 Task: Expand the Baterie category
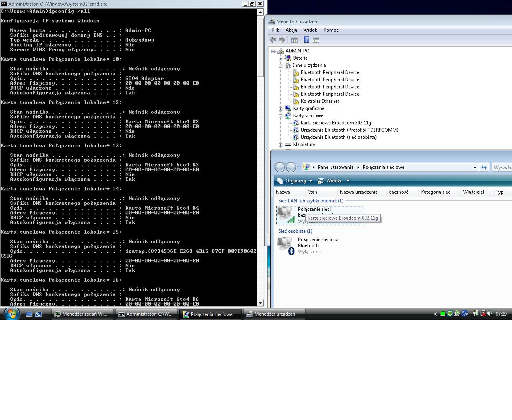point(281,58)
